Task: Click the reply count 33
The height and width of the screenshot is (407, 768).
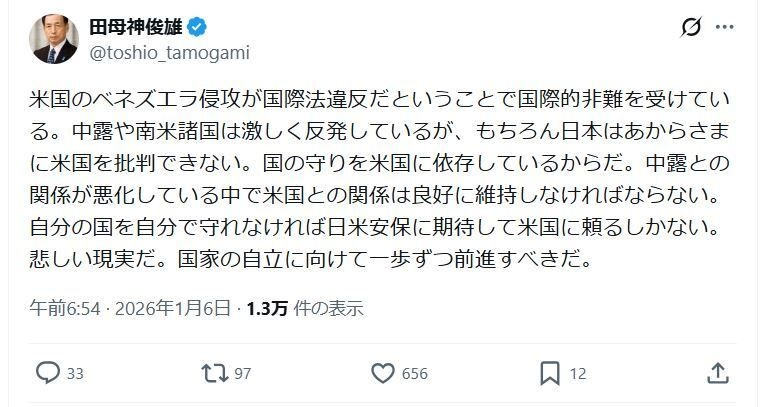Action: click(x=75, y=374)
